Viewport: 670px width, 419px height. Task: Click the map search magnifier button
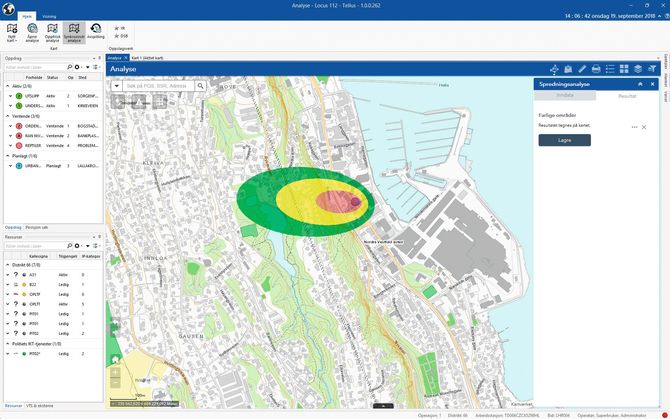coord(200,86)
